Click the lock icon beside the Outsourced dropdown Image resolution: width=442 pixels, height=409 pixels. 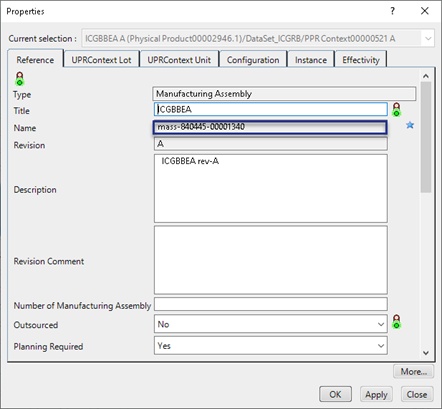pos(396,321)
